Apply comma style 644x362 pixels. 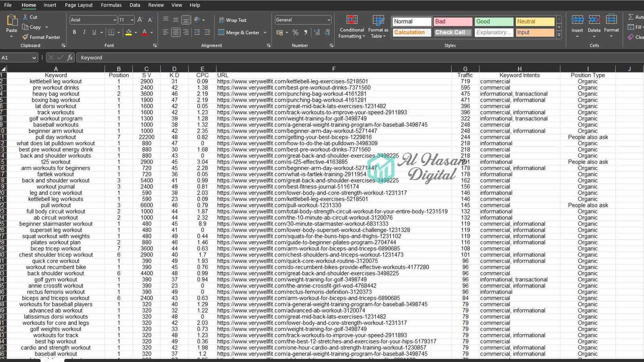pyautogui.click(x=305, y=32)
